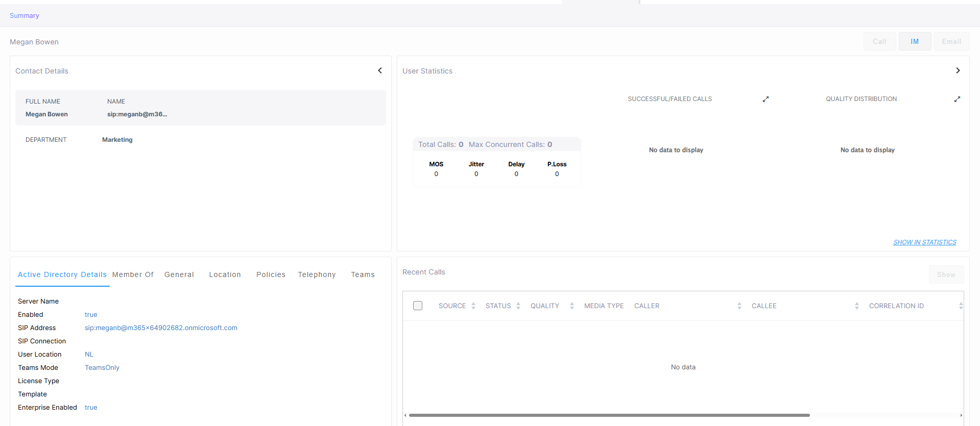Viewport: 980px width, 426px height.
Task: Sort recent calls by Quality column
Action: pos(571,306)
